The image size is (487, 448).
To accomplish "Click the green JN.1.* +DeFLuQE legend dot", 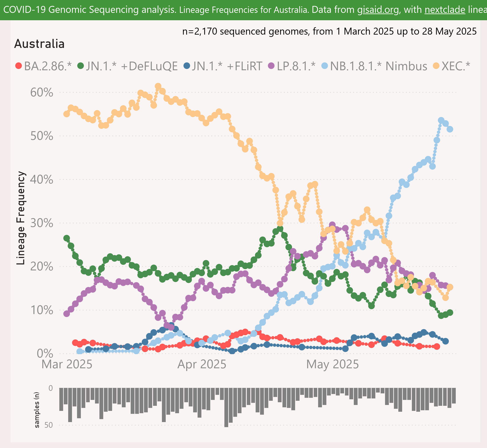I will point(81,66).
